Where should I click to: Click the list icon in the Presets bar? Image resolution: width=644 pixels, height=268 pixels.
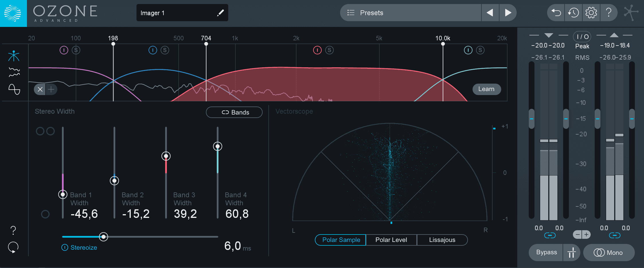coord(351,13)
